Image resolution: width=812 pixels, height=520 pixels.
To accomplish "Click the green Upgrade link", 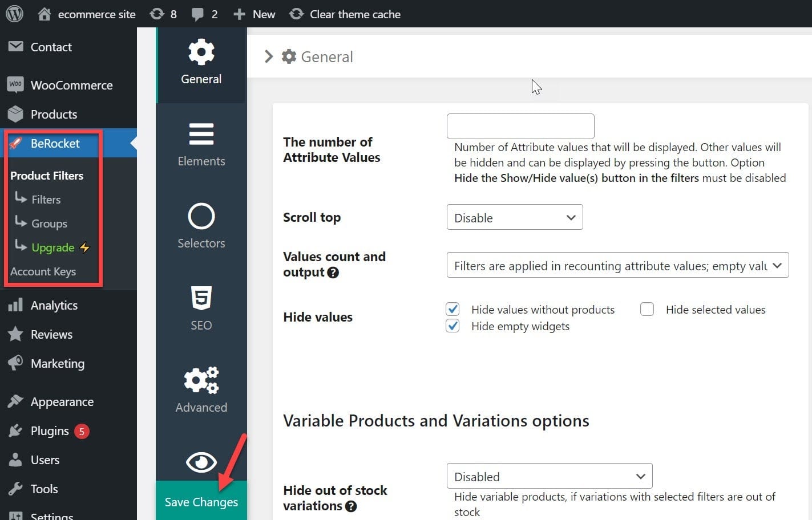I will 53,247.
